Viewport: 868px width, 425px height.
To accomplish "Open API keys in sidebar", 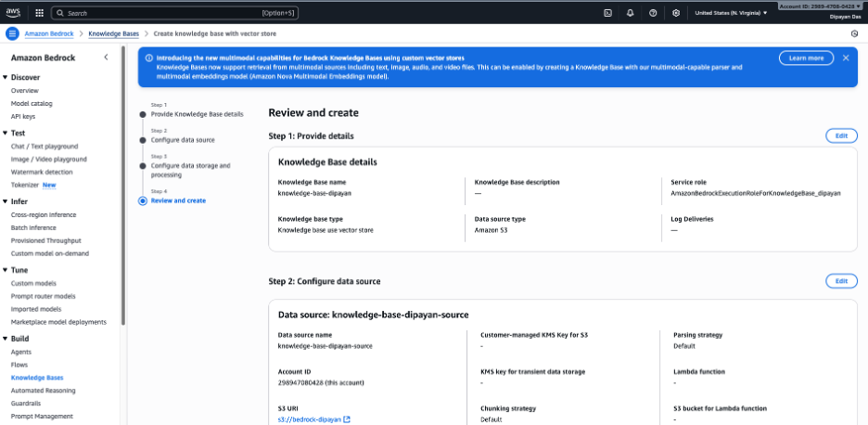I will 23,116.
